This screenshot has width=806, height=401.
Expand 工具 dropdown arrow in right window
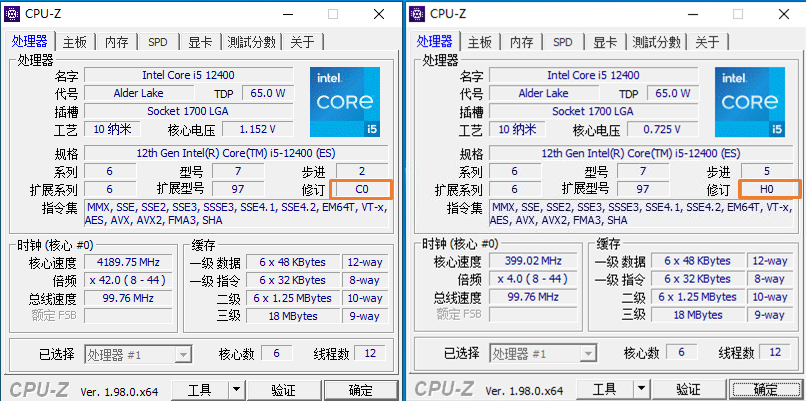[x=641, y=389]
